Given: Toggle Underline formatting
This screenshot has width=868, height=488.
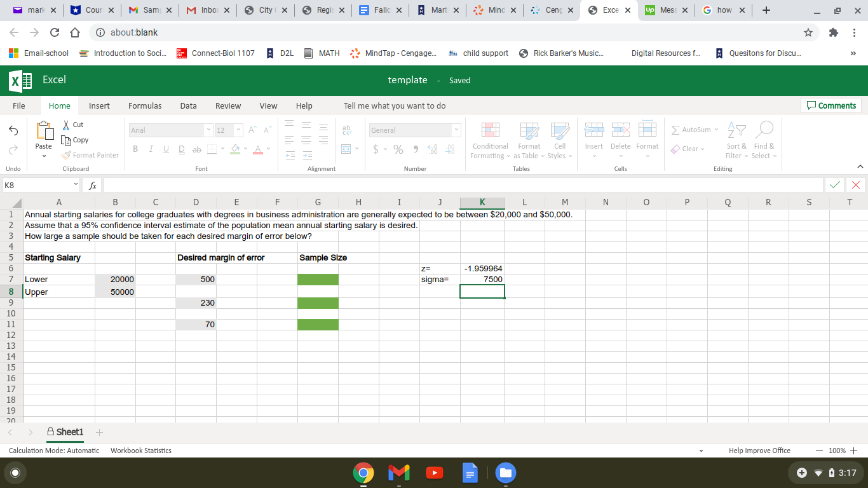Looking at the screenshot, I should coord(166,149).
